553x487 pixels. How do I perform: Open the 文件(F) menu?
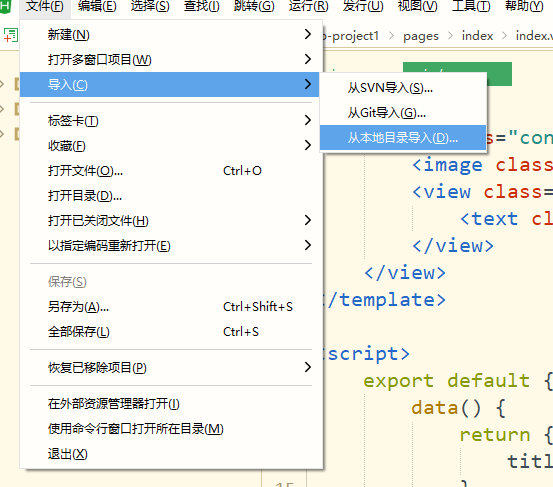[45, 6]
